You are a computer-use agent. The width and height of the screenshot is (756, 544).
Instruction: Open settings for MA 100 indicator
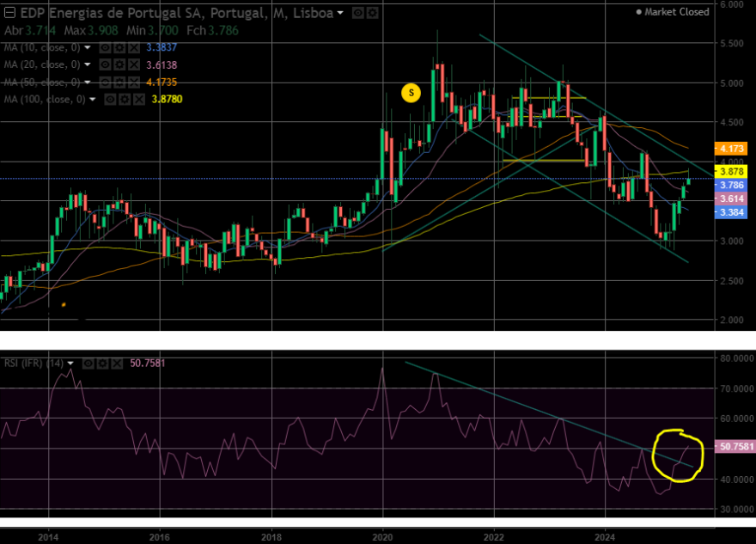click(x=125, y=100)
